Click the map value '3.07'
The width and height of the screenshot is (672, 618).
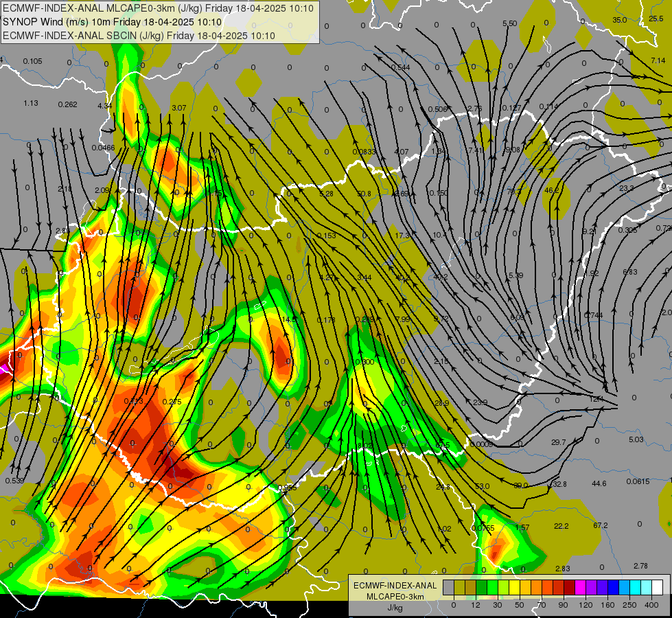pyautogui.click(x=178, y=108)
